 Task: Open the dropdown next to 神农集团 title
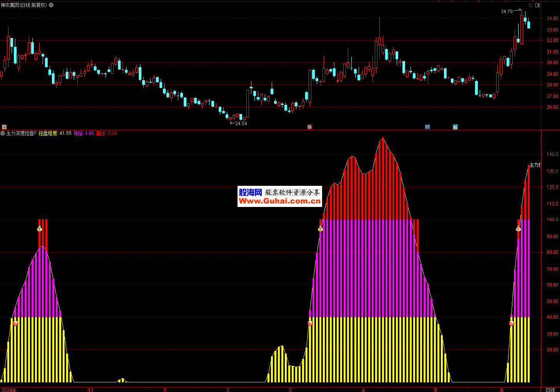[51, 5]
